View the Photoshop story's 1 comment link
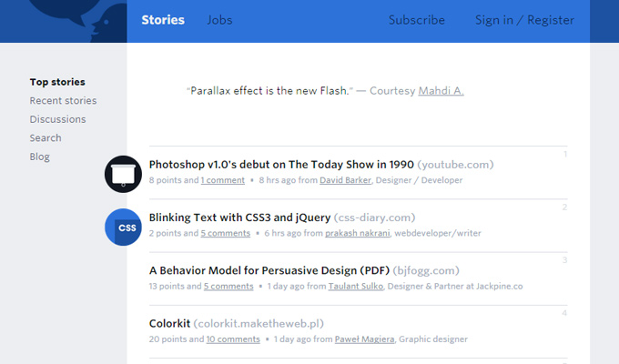 pyautogui.click(x=223, y=180)
